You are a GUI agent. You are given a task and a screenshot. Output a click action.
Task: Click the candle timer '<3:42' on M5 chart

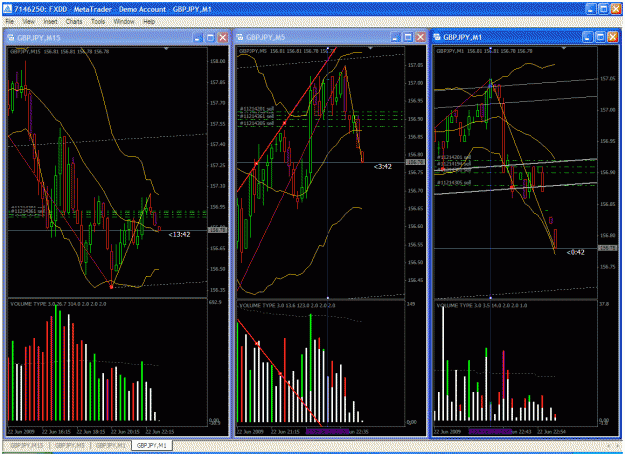pyautogui.click(x=383, y=167)
